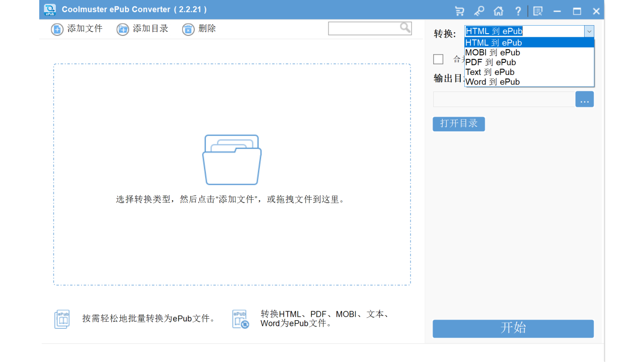The image size is (644, 362).
Task: Click the home website icon in title bar
Action: [498, 11]
